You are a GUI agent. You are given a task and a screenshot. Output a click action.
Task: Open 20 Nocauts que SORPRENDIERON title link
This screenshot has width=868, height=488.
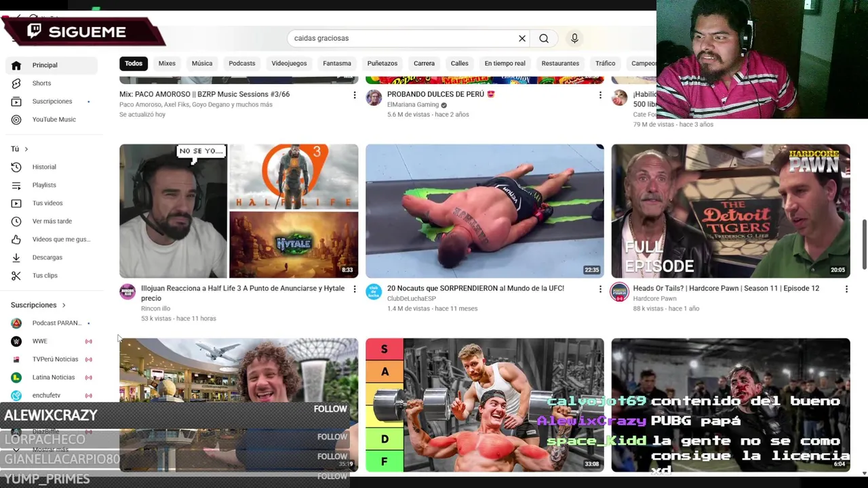[x=475, y=289]
